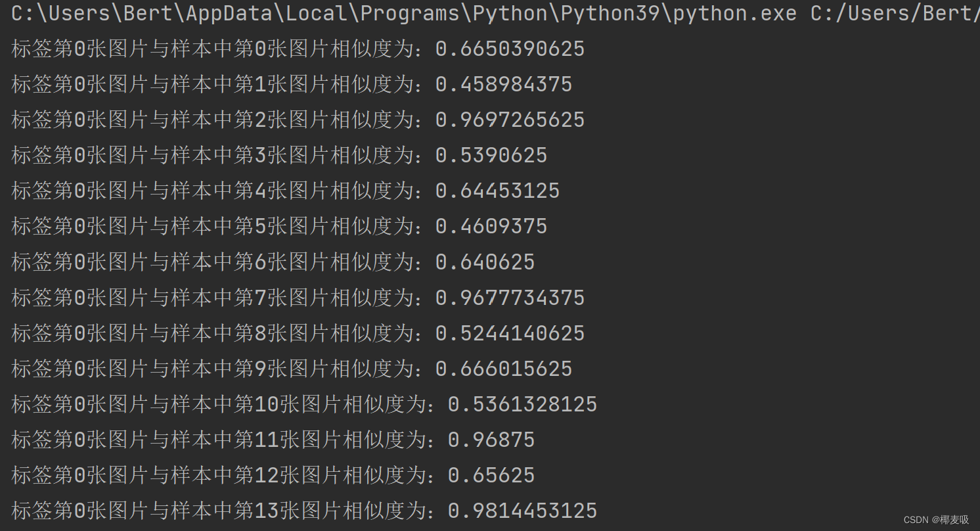This screenshot has height=531, width=980.
Task: Select the line for sample image 13 similarity 0.9814453125
Action: (304, 510)
